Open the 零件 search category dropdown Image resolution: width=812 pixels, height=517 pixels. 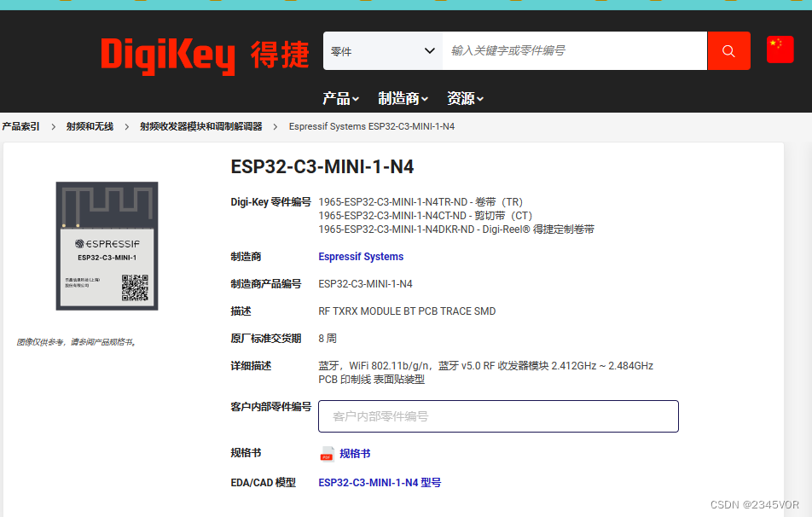point(383,51)
